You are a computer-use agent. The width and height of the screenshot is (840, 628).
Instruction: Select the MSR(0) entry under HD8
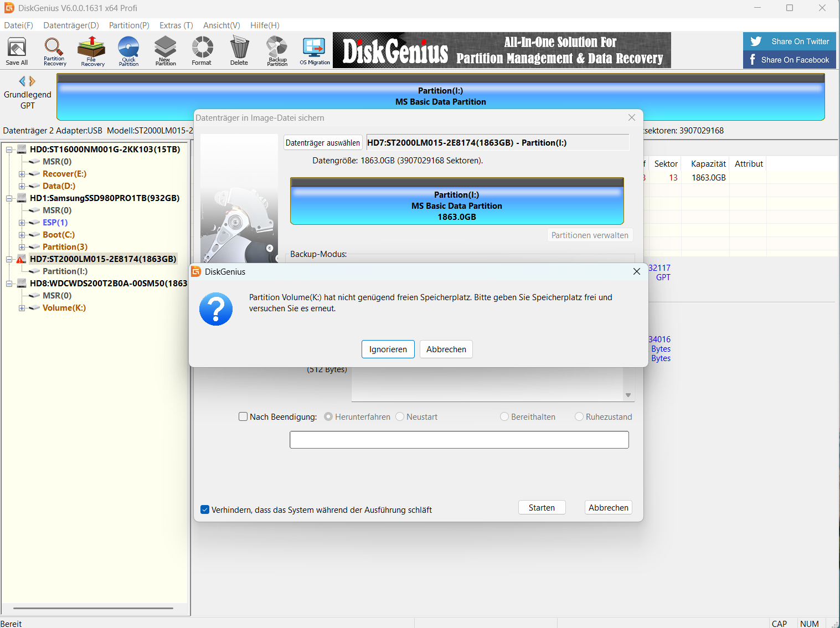(x=57, y=295)
